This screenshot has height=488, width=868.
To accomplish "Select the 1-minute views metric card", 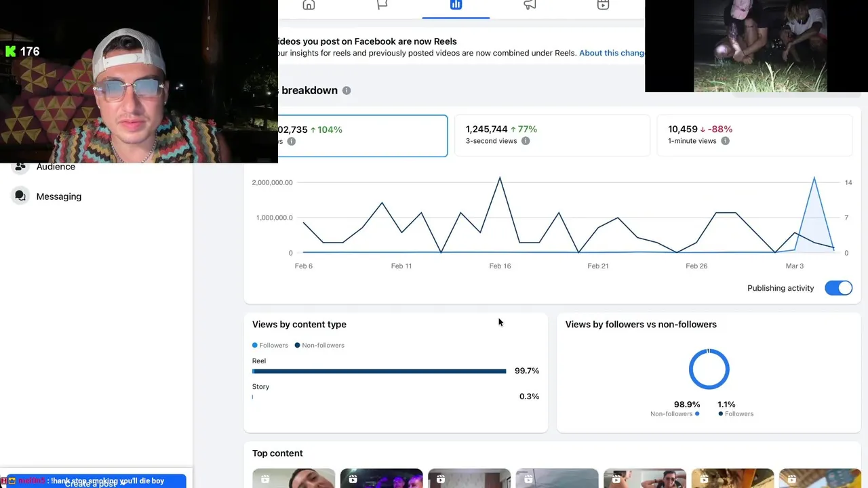I will click(754, 136).
